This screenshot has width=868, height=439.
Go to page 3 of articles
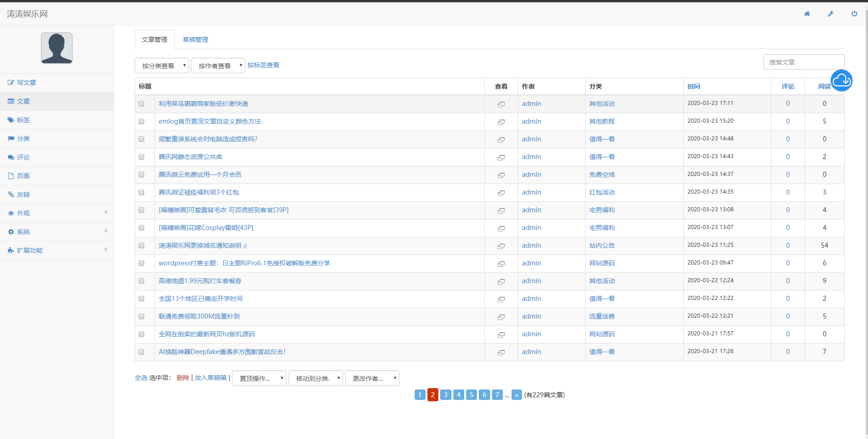pyautogui.click(x=446, y=394)
